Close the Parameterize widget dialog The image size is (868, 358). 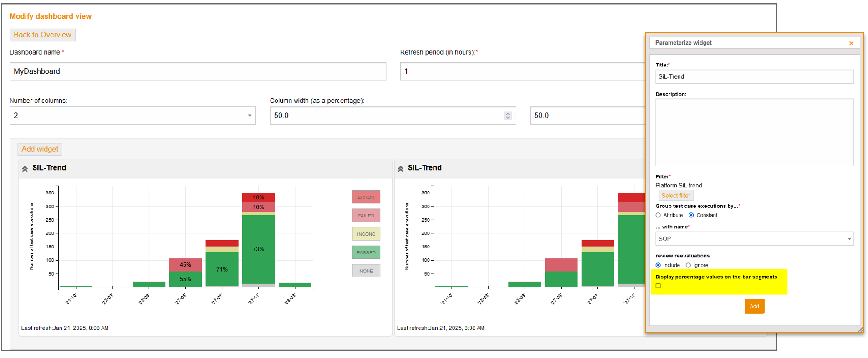pos(851,43)
